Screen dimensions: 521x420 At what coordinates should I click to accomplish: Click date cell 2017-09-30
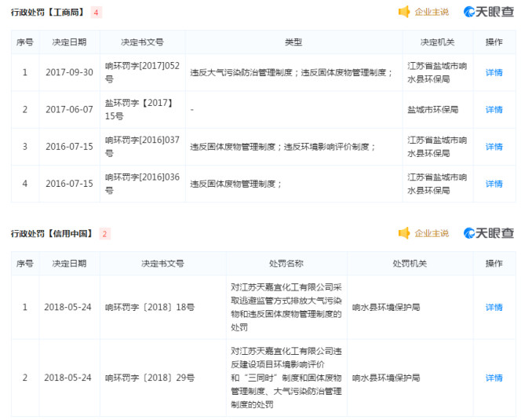coord(70,72)
